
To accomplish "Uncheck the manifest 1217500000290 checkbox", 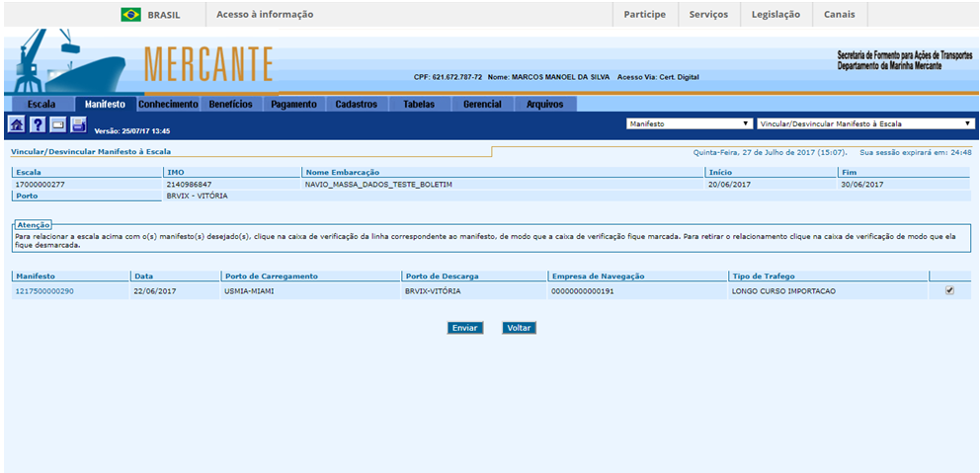I will click(949, 290).
